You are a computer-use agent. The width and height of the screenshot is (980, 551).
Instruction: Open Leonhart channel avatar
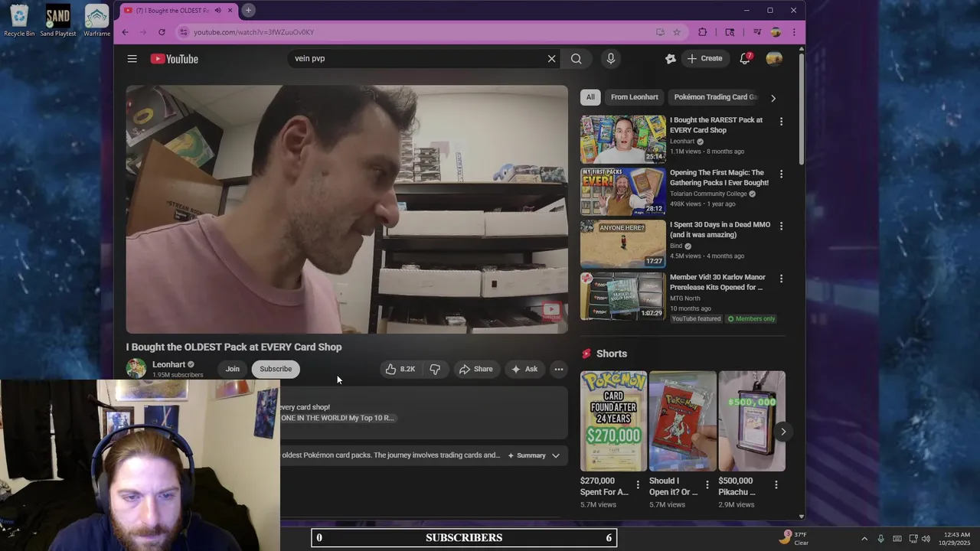(136, 368)
